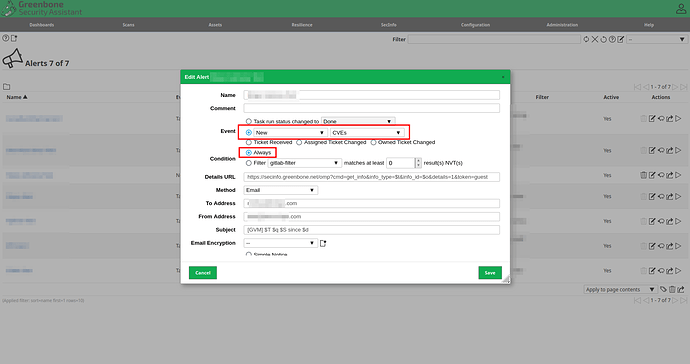The image size is (690, 364).
Task: Open the Dashboards menu
Action: coord(42,25)
